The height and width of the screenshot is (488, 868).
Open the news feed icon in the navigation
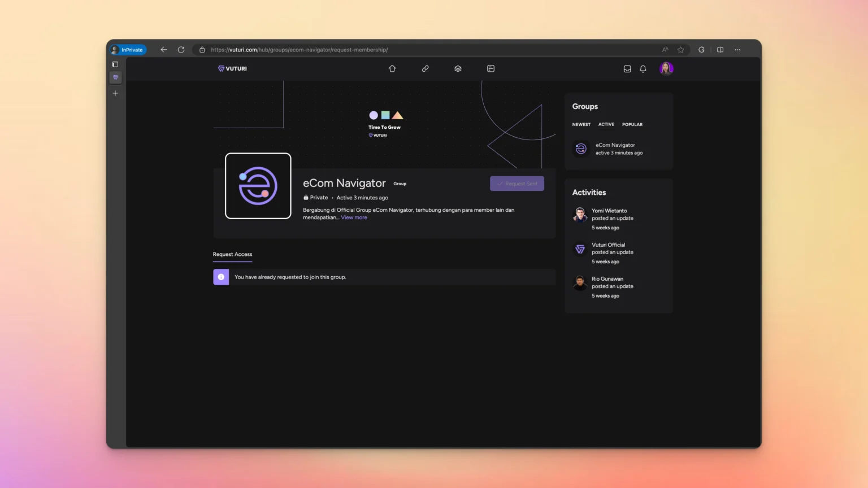tap(491, 68)
